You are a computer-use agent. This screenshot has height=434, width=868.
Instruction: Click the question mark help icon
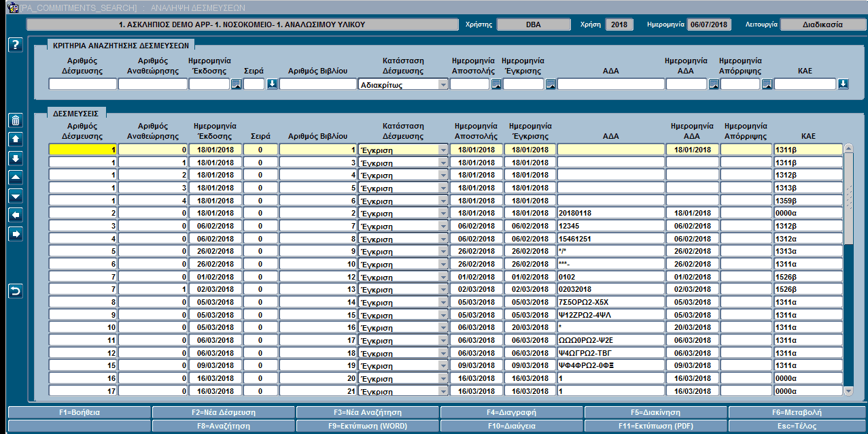(16, 46)
